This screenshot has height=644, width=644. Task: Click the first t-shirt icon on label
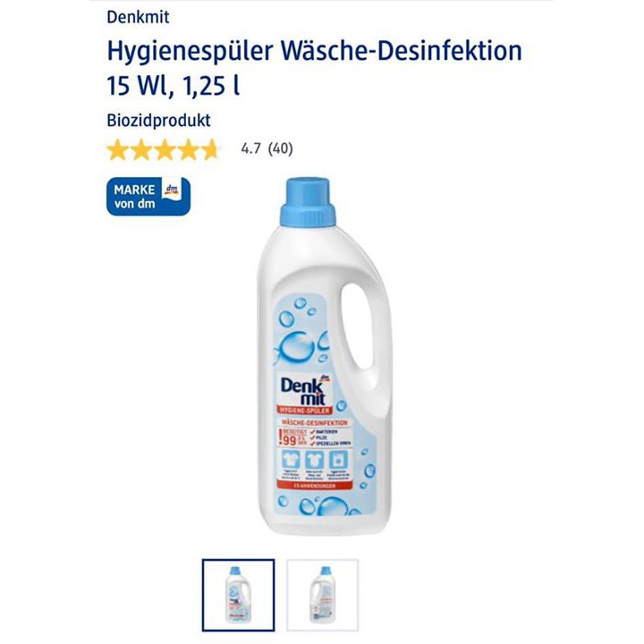[291, 460]
